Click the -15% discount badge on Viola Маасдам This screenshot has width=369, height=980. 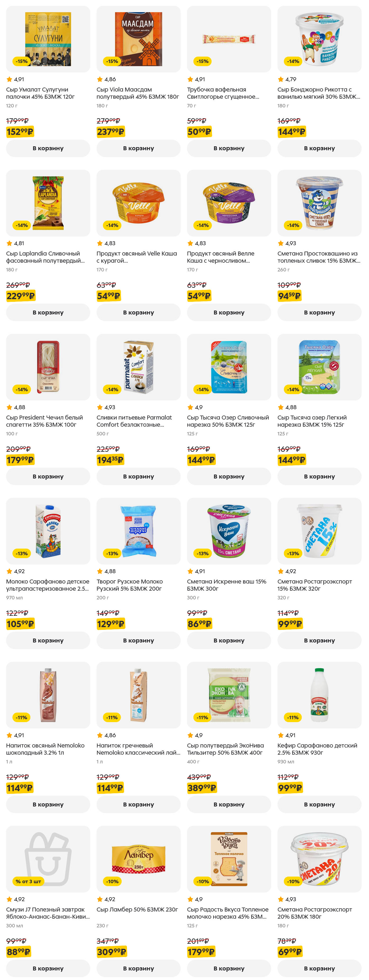[x=112, y=61]
